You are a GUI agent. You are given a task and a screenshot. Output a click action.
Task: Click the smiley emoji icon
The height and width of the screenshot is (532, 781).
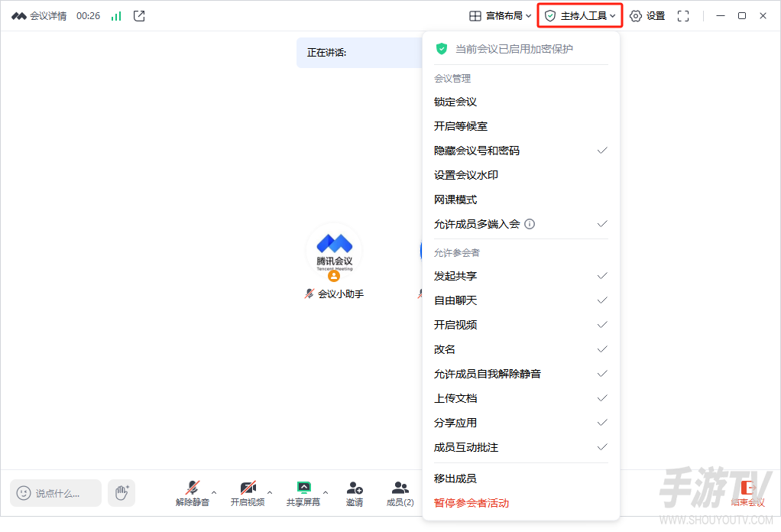coord(24,493)
